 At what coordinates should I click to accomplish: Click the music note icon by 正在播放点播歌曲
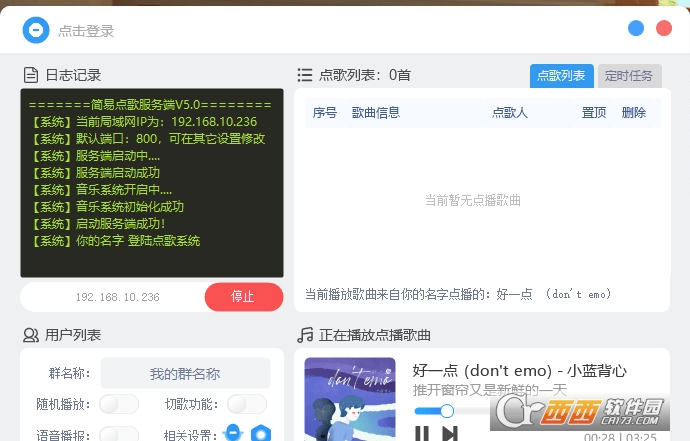click(x=305, y=335)
